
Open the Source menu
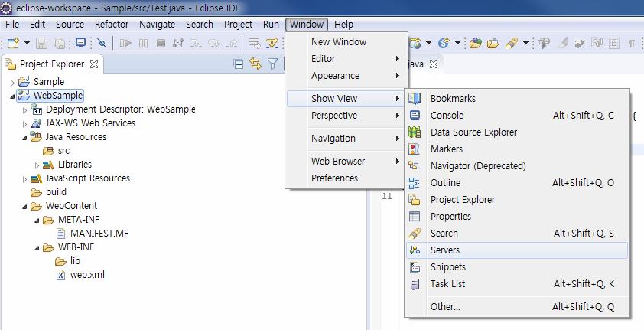[x=70, y=25]
